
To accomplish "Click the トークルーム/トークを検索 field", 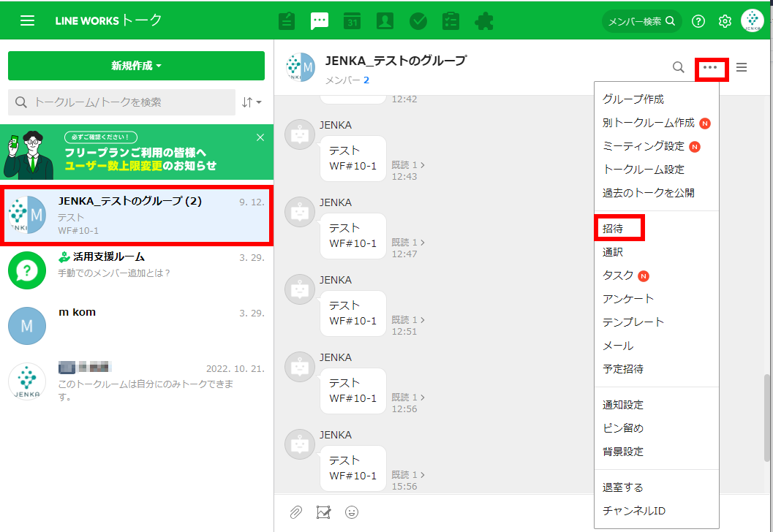I will click(122, 102).
